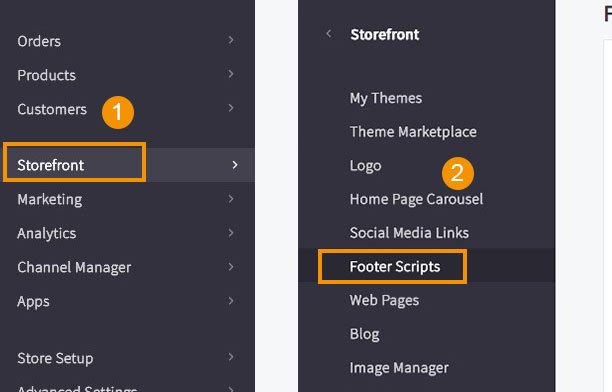Open Home Page Carousel

[x=416, y=199]
